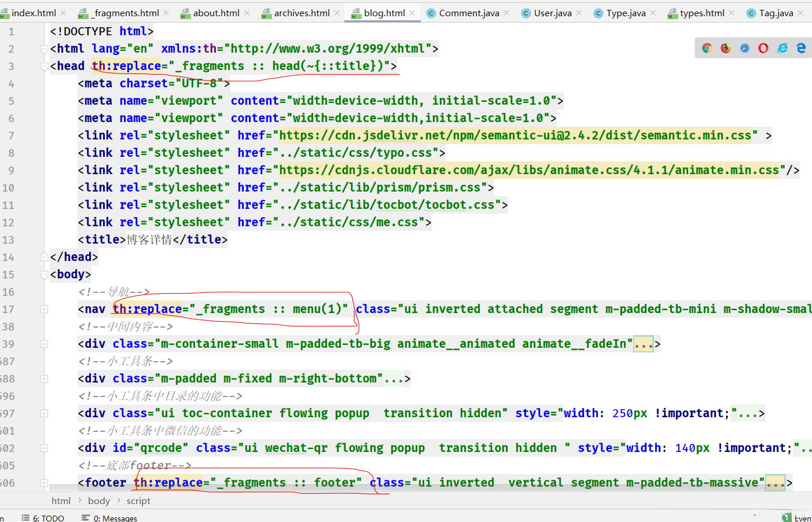812x522 pixels.
Task: Expand the m-container-small div on line 39
Action: [x=44, y=344]
